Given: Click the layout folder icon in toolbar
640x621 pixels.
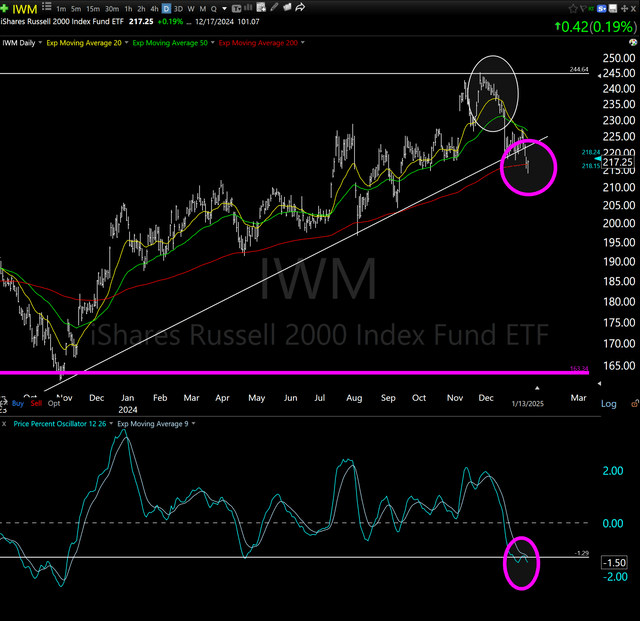Looking at the screenshot, I should click(287, 7).
